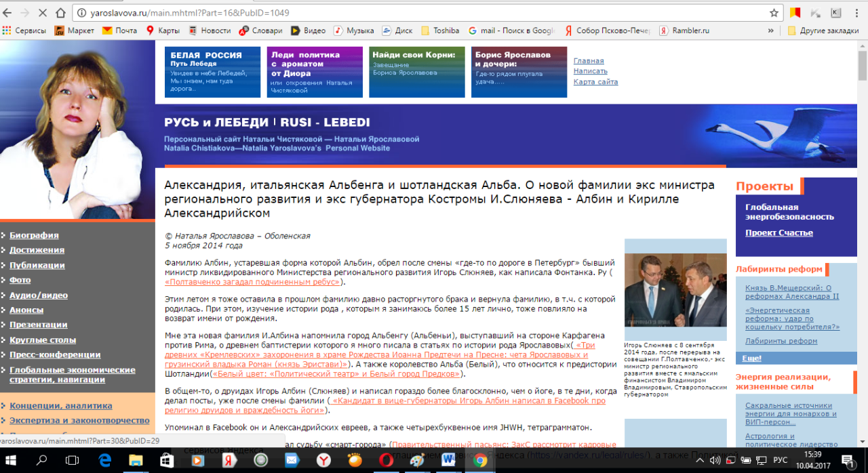
Task: Open Аудио/видео in the left menu
Action: point(39,295)
